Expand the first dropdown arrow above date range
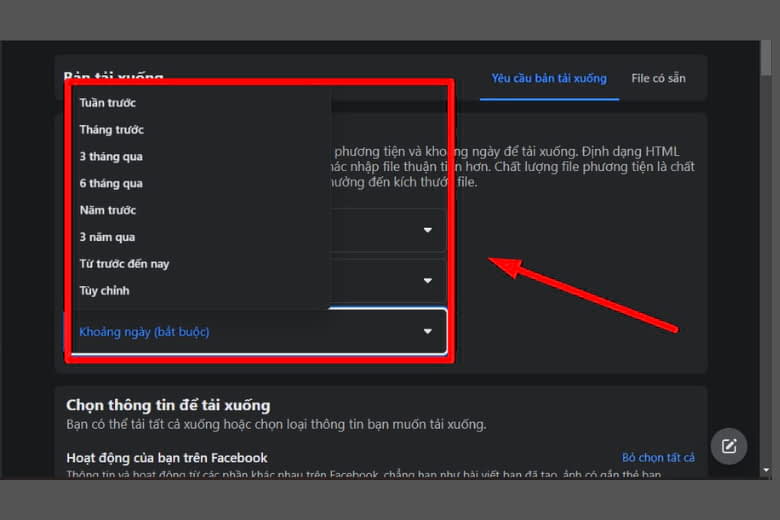Screen dimensions: 780x520 coord(427,230)
